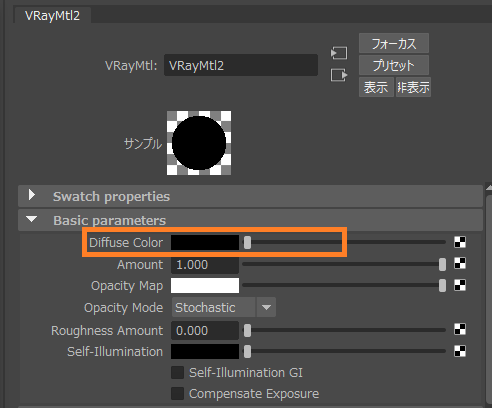492x408 pixels.
Task: Click the Diffuse Color label
Action: coord(126,243)
